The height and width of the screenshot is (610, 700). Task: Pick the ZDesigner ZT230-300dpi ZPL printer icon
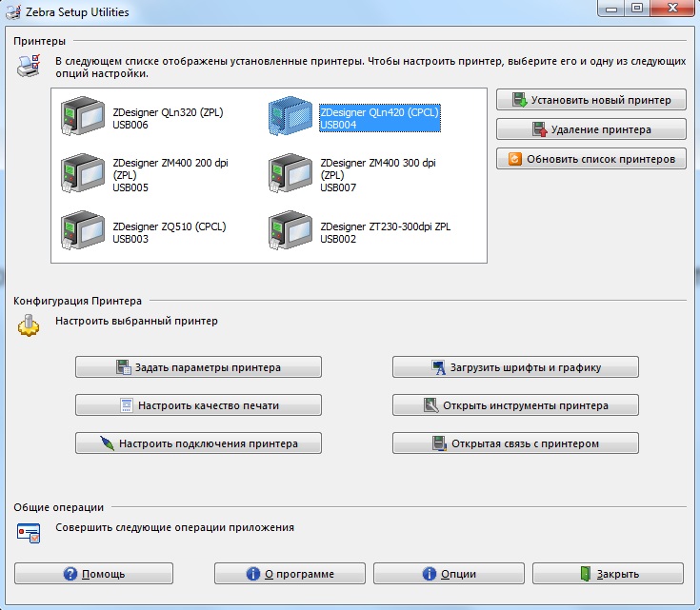(290, 231)
